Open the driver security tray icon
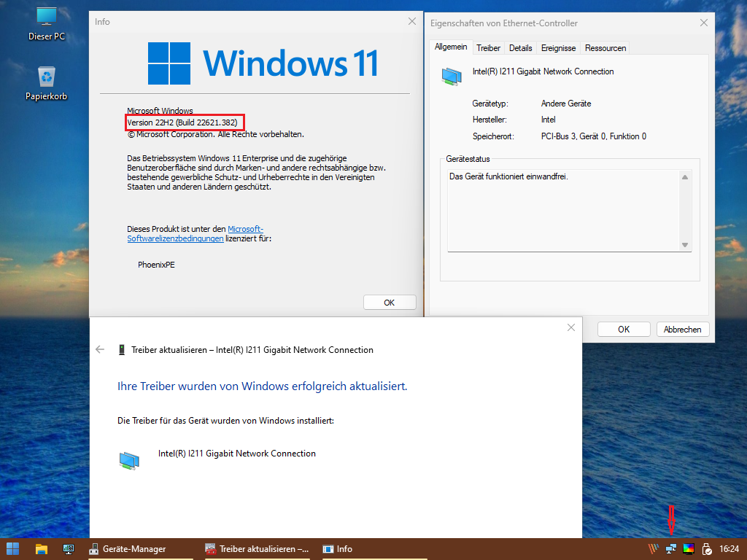The image size is (747, 560). tap(706, 548)
